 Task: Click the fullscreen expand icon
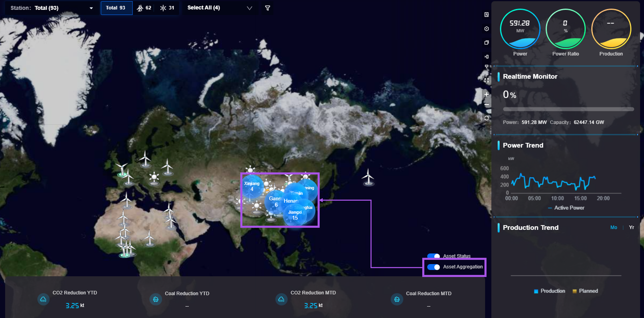[486, 80]
